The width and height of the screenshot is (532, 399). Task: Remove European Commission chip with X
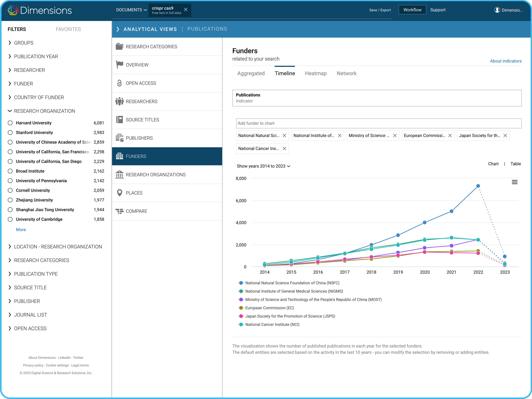pos(450,136)
